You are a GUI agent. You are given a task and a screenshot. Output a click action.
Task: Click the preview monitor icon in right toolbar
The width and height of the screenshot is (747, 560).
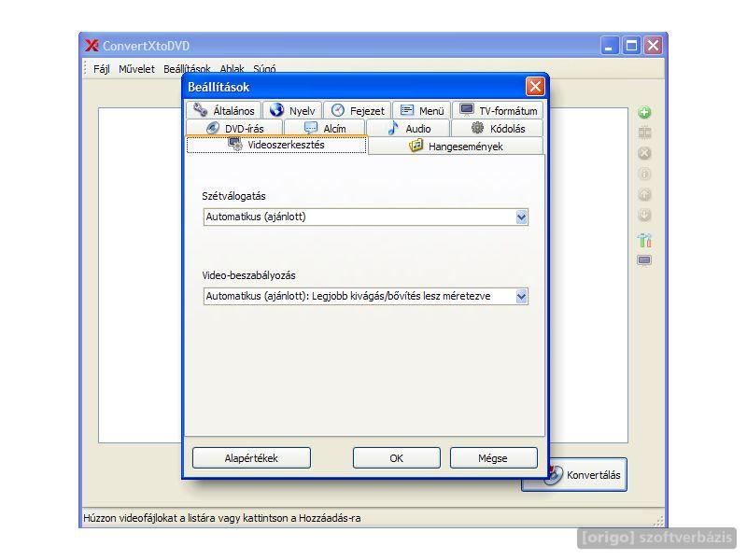coord(644,260)
